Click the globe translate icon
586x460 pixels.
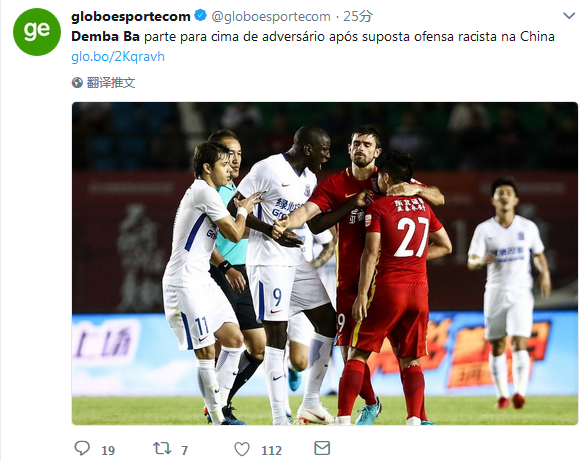pos(77,83)
